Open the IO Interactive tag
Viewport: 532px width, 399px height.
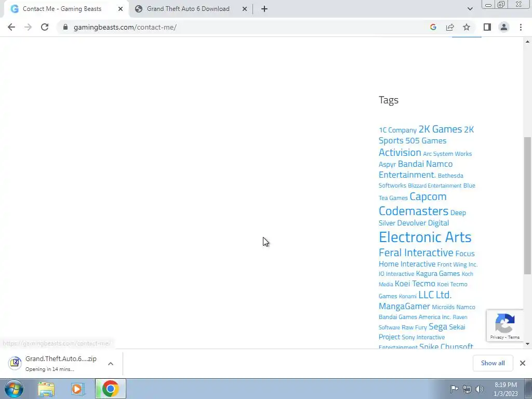396,274
